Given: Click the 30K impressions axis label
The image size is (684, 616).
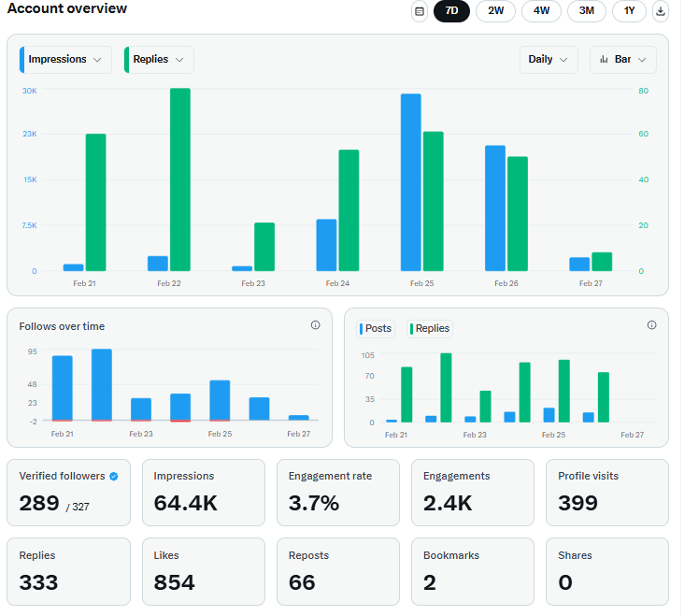Looking at the screenshot, I should coord(30,91).
